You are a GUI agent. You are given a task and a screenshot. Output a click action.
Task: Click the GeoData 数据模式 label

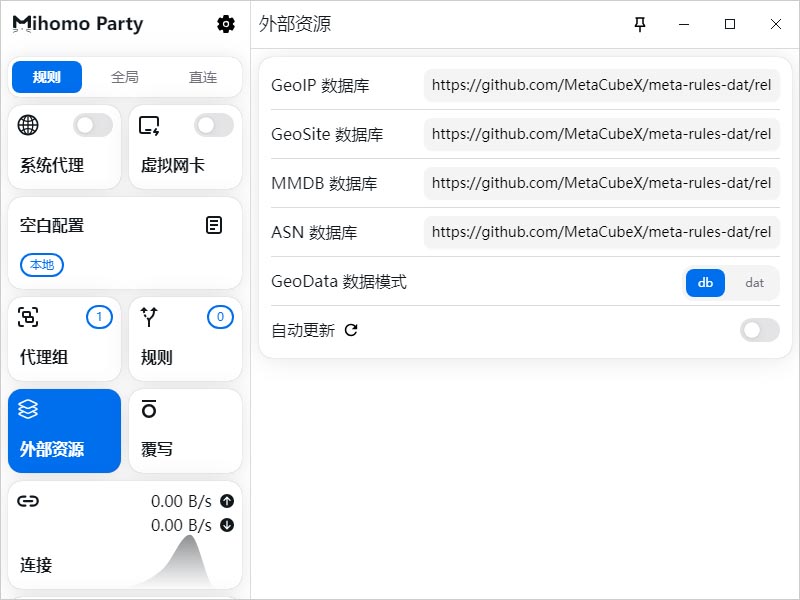(339, 281)
